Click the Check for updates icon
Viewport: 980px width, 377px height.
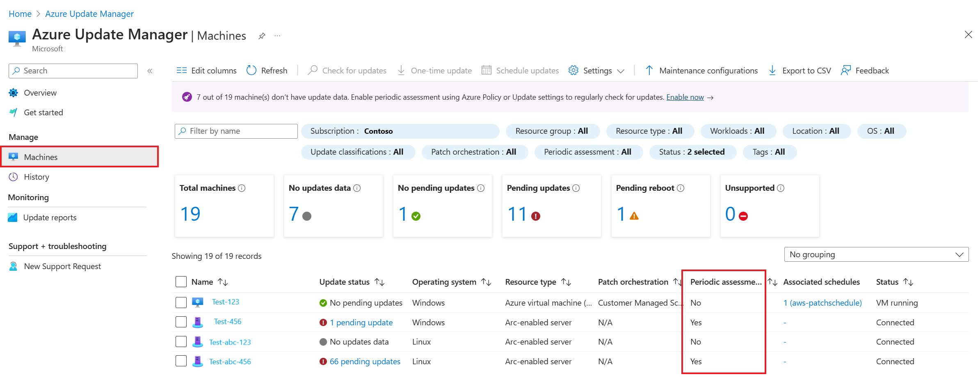[313, 70]
